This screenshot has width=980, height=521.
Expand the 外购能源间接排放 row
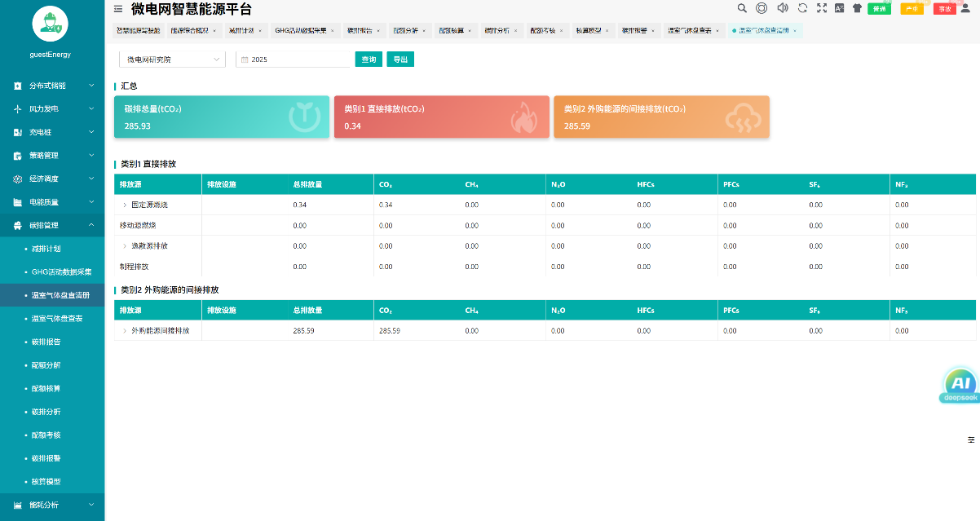[125, 331]
